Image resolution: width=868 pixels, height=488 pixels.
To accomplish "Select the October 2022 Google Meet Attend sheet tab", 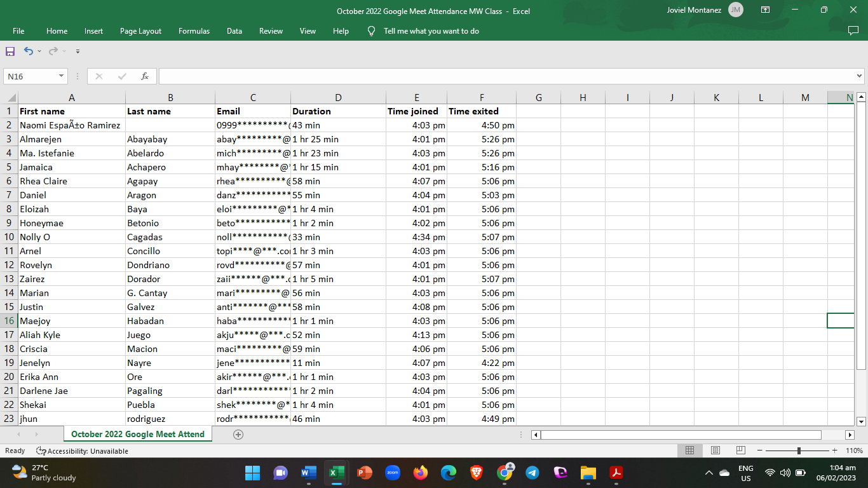I will pyautogui.click(x=138, y=434).
